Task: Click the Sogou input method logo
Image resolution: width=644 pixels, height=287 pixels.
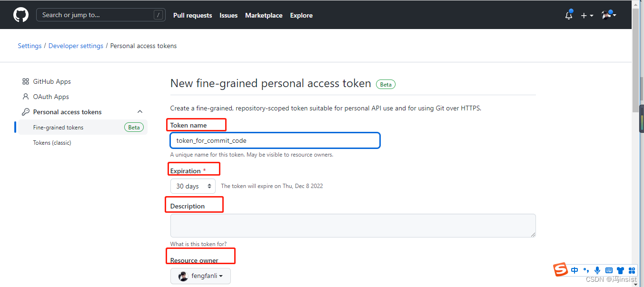Action: pos(561,270)
